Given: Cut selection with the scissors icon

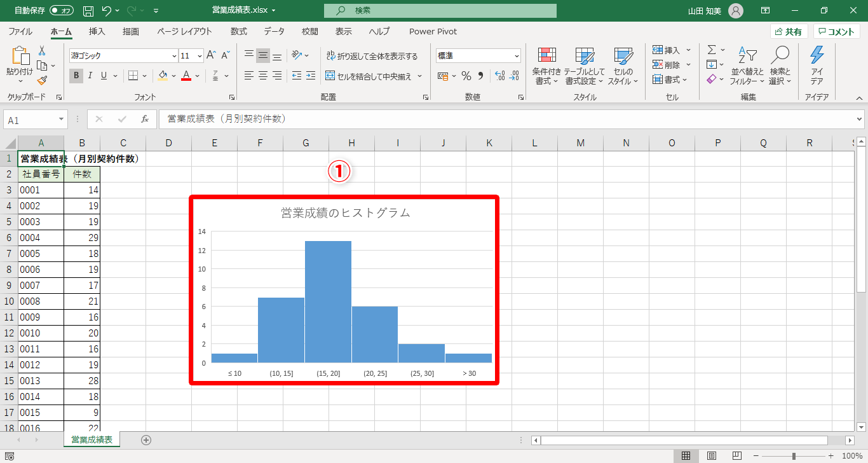Looking at the screenshot, I should click(42, 51).
